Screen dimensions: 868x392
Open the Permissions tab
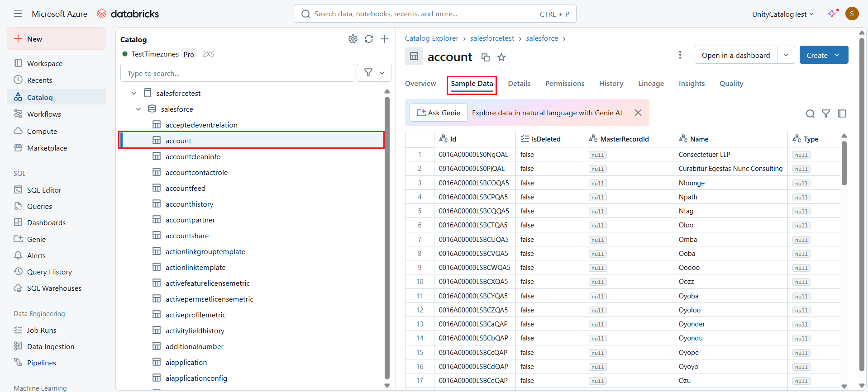coord(564,84)
